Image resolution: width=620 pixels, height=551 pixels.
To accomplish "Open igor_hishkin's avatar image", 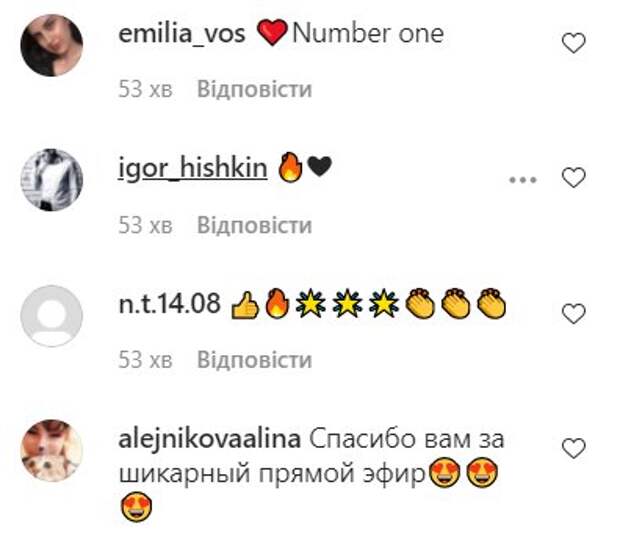I will [51, 180].
